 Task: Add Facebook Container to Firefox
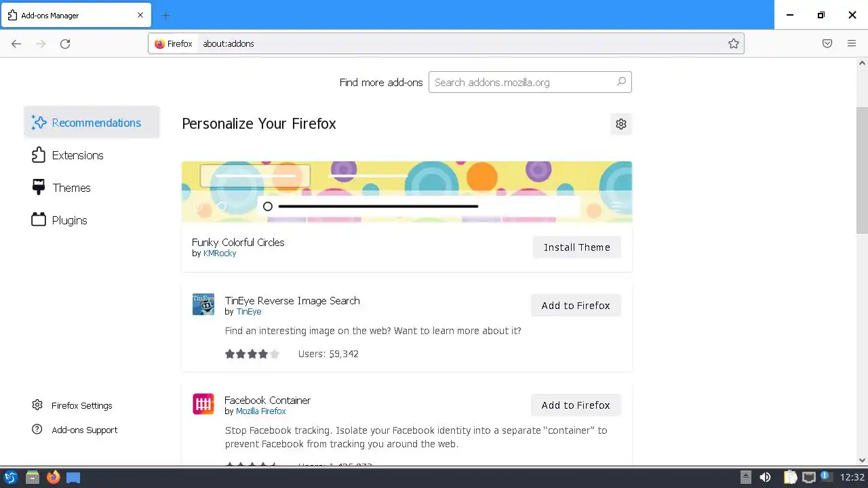pyautogui.click(x=576, y=405)
